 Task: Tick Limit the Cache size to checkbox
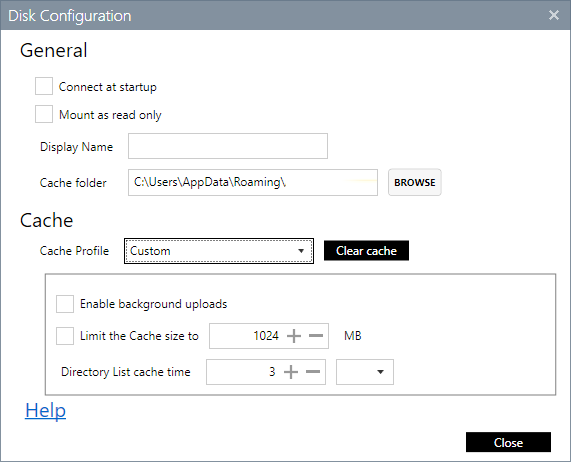pyautogui.click(x=65, y=336)
